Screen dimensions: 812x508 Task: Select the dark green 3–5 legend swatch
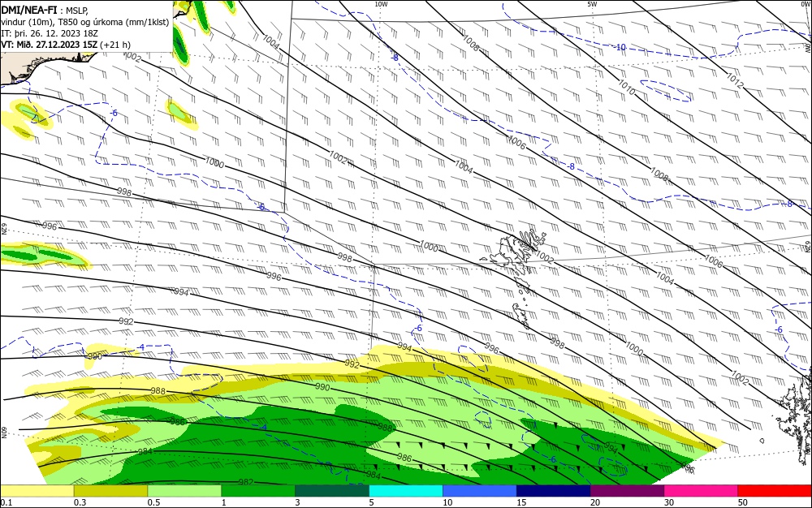tap(332, 491)
